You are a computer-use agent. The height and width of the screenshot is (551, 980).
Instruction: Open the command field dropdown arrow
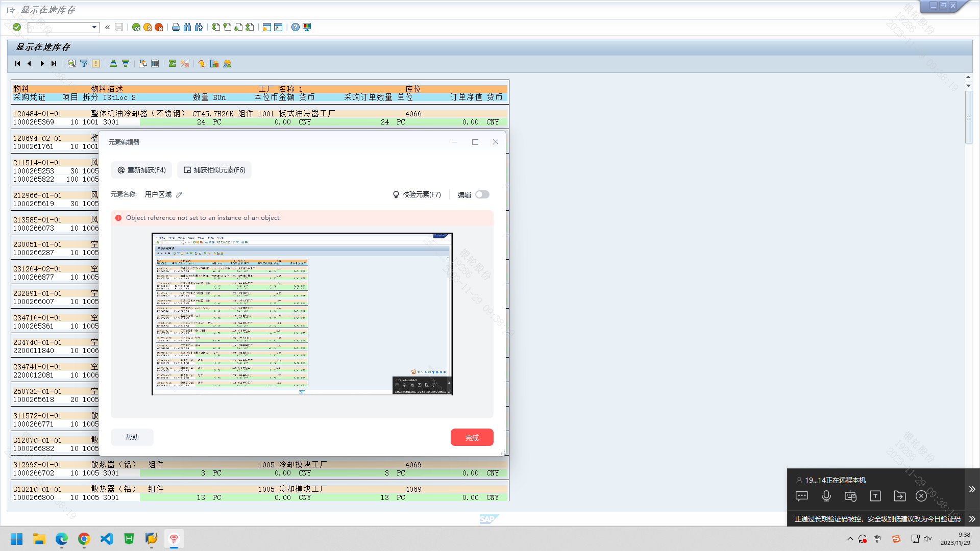pos(94,27)
